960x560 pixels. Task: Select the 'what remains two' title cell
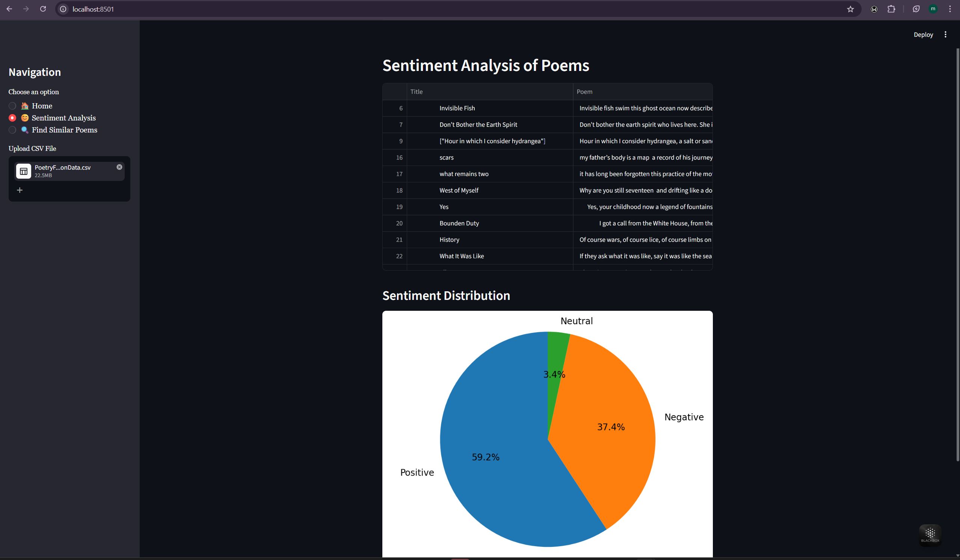point(490,174)
